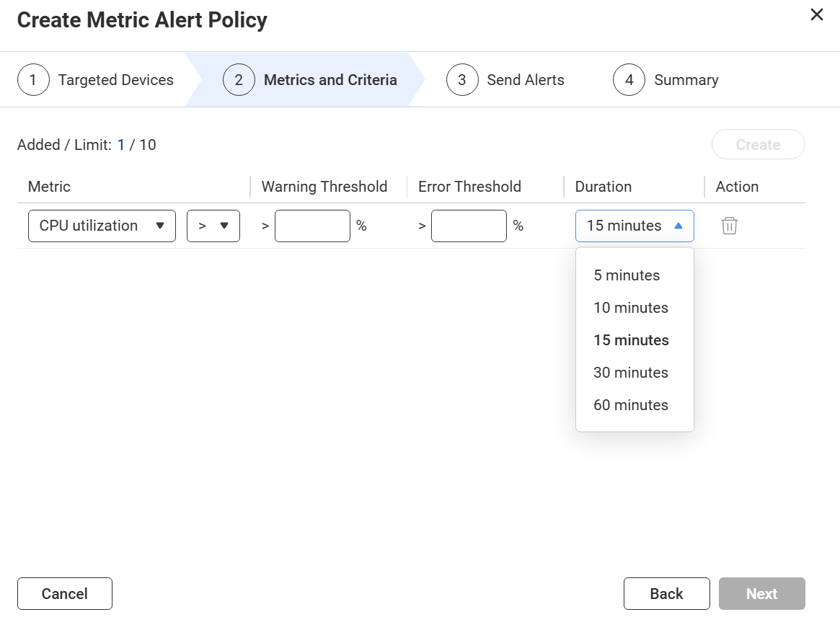
Task: Choose 10 minutes from the duration list
Action: click(631, 308)
